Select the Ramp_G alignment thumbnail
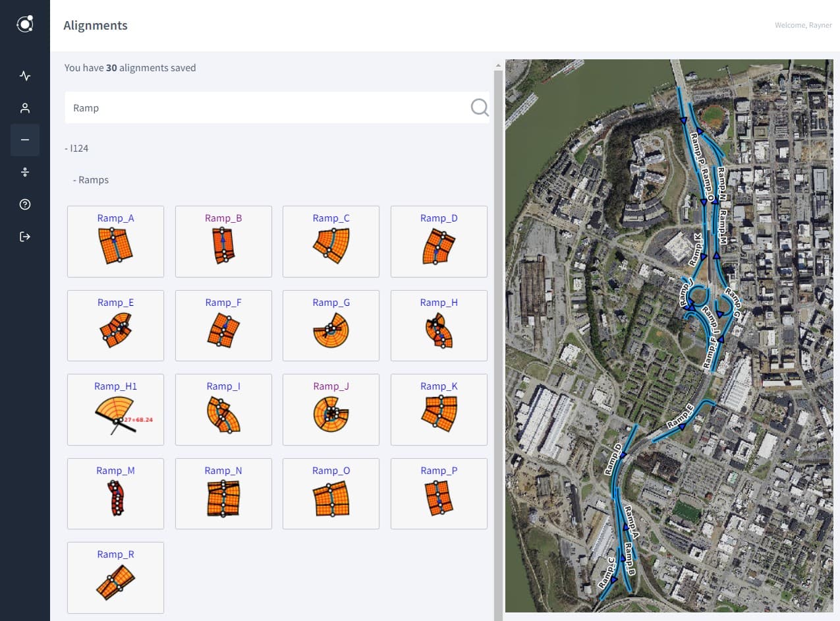 coord(331,326)
